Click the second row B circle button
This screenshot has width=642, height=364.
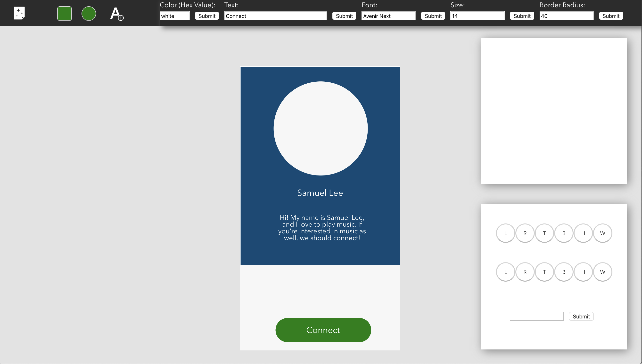point(564,272)
